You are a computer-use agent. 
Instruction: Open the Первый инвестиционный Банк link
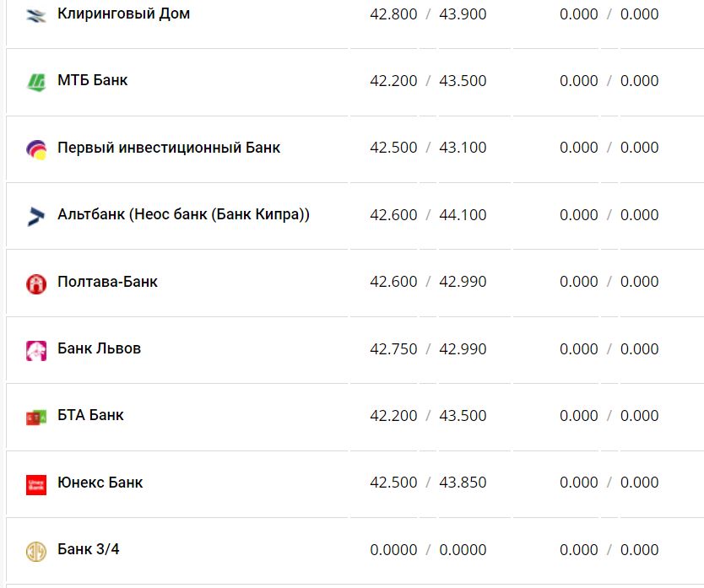(x=169, y=148)
